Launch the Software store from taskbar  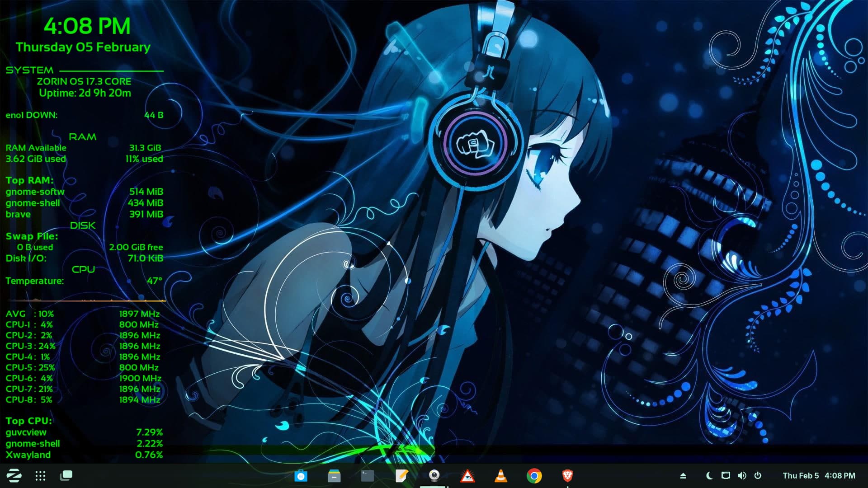point(301,476)
